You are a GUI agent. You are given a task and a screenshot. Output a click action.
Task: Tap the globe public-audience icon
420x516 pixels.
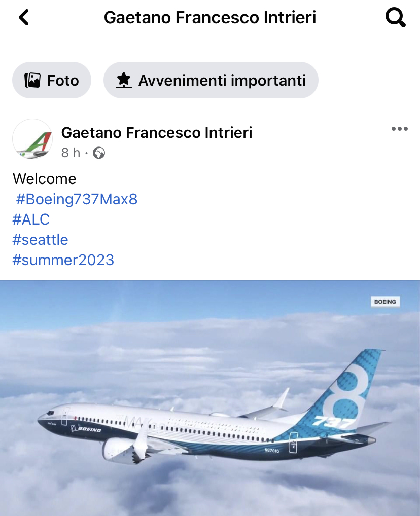point(99,153)
